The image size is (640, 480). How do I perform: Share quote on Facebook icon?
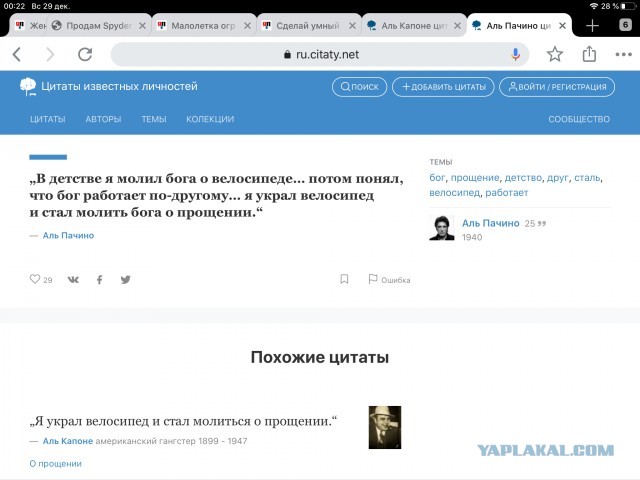pos(100,280)
